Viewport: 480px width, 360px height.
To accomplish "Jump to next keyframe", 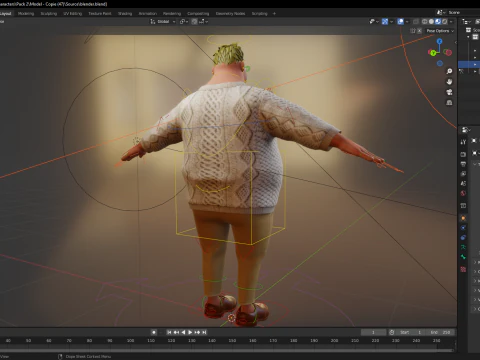I will [197, 332].
